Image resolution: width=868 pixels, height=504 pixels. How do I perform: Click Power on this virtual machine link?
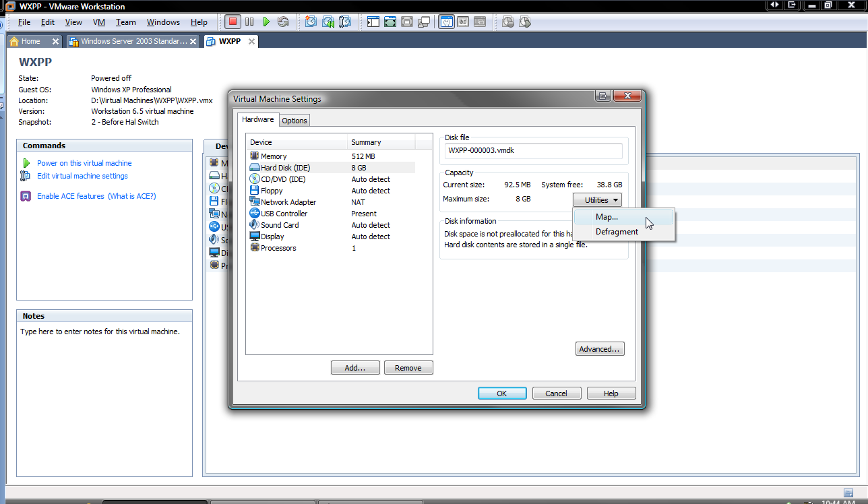84,163
